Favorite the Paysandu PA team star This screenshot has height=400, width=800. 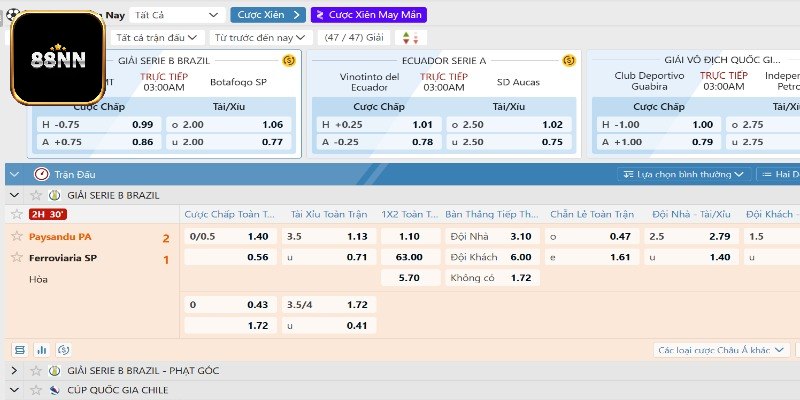pos(16,237)
